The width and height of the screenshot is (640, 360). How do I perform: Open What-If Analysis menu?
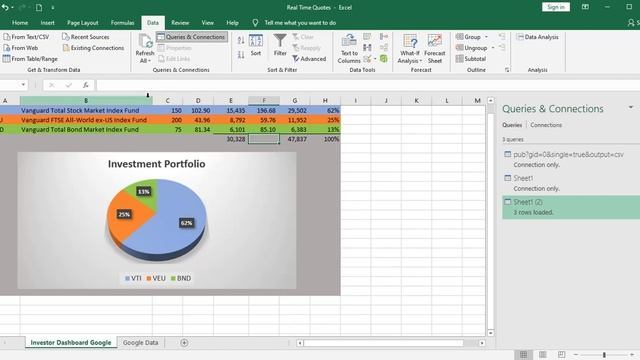click(x=410, y=49)
